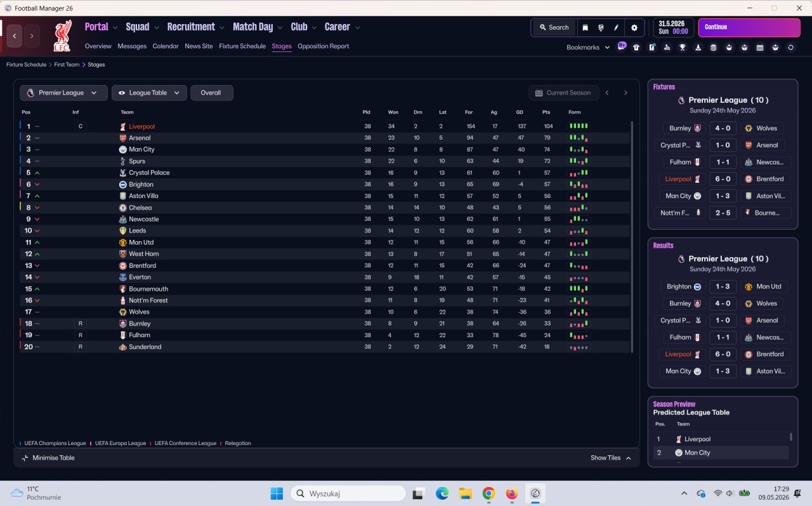Click the calendar grid icon in bookmarks bar
This screenshot has width=812, height=506.
pos(760,48)
